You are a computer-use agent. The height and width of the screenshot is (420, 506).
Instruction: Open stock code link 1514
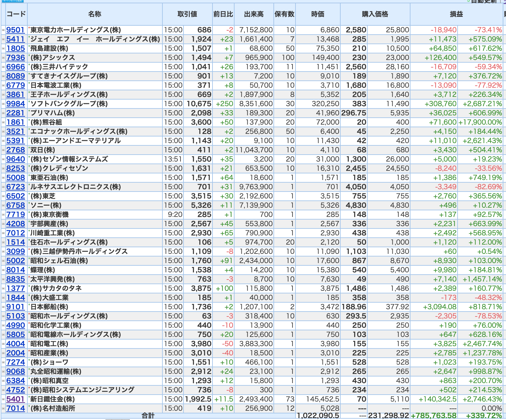15,242
